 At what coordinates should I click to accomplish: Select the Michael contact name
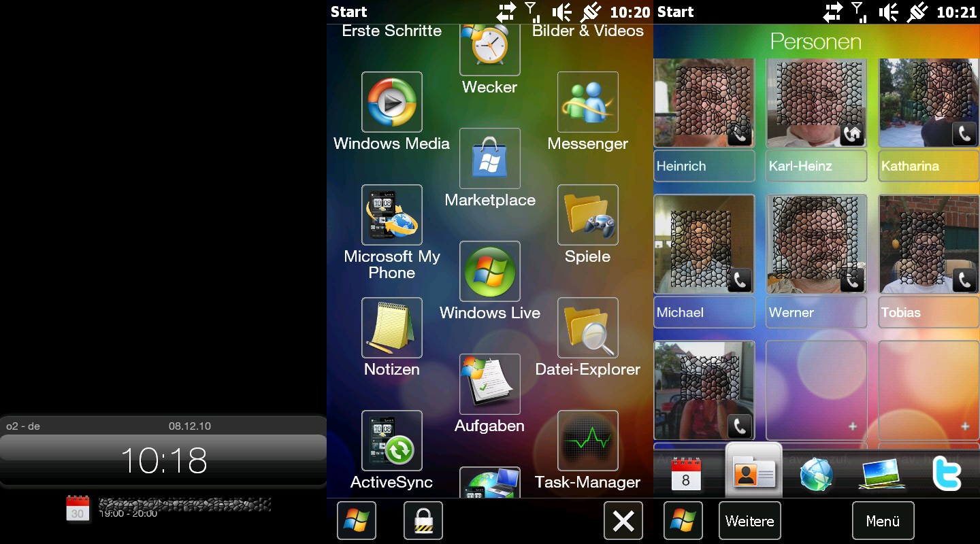pyautogui.click(x=704, y=312)
